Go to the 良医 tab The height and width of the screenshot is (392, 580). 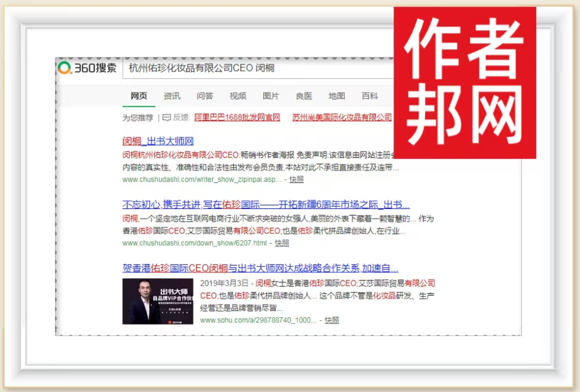[303, 96]
